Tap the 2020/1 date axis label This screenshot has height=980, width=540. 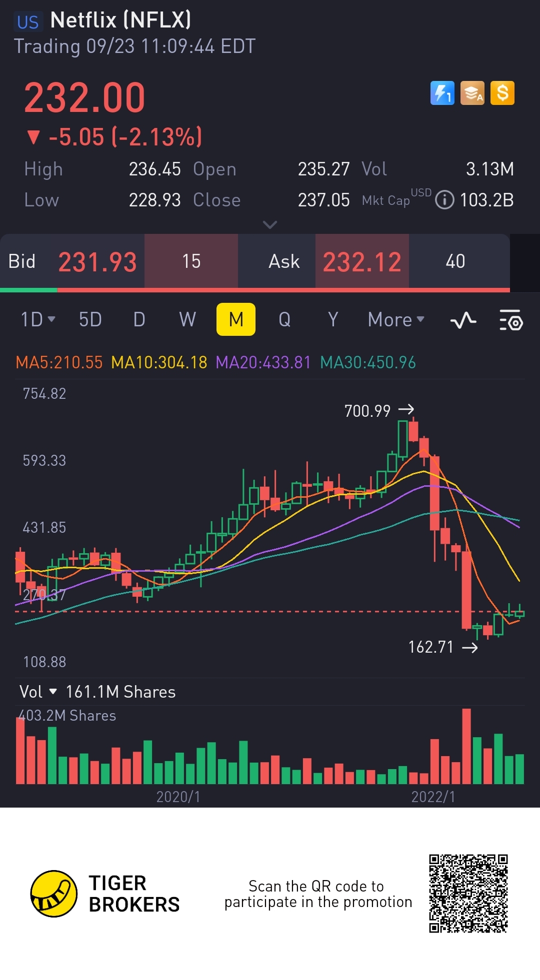point(178,797)
